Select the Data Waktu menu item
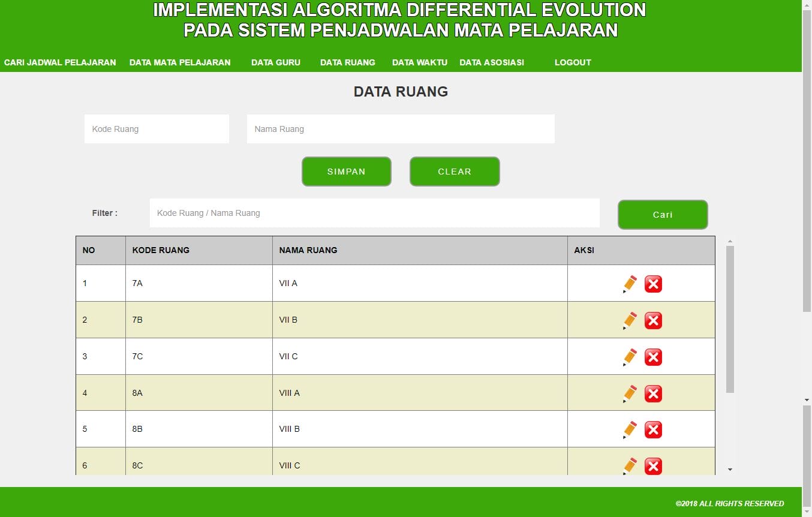This screenshot has width=812, height=517. (x=420, y=62)
